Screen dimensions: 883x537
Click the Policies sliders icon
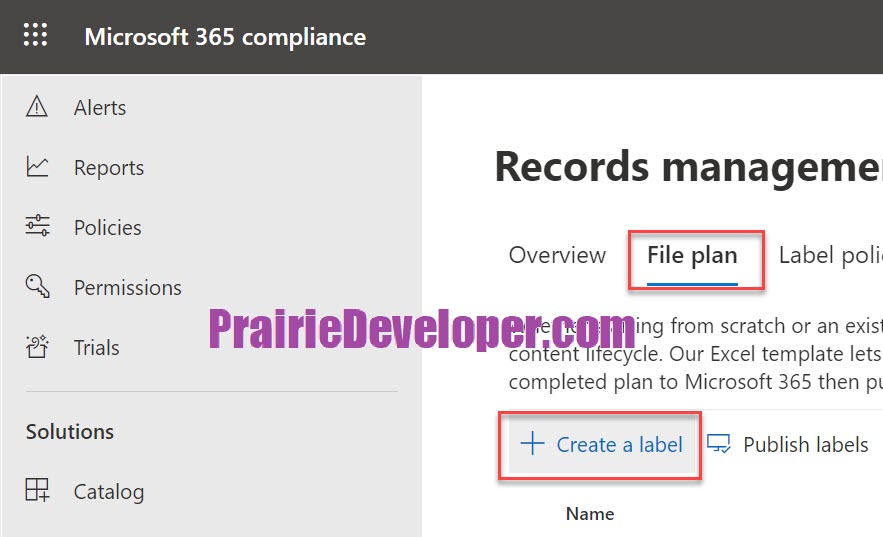pyautogui.click(x=37, y=226)
